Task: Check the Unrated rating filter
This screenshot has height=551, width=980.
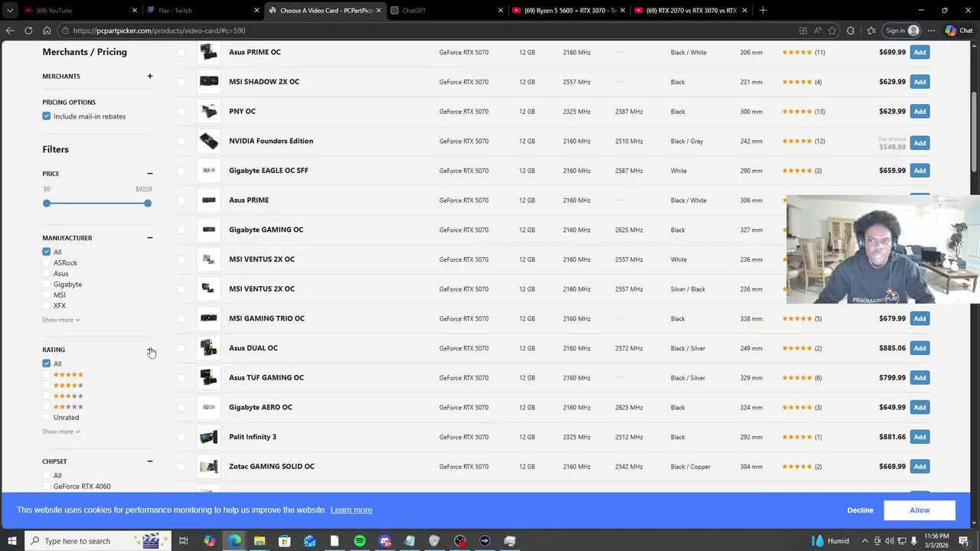Action: 47,417
